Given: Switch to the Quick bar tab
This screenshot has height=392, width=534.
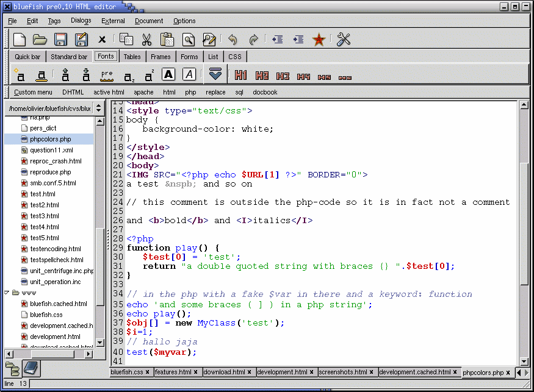Looking at the screenshot, I should tap(27, 57).
